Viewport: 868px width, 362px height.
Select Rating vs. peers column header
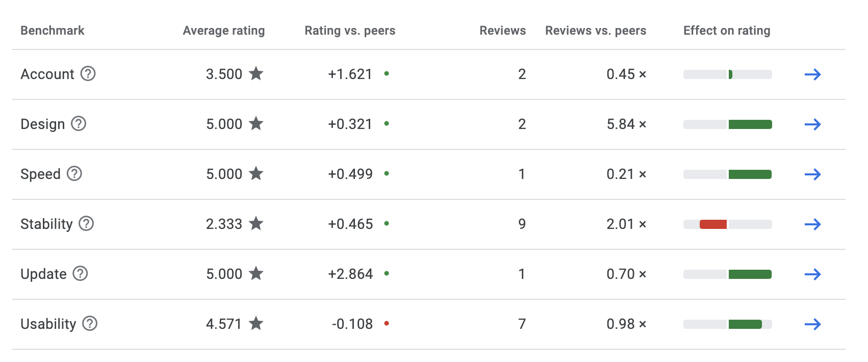350,31
